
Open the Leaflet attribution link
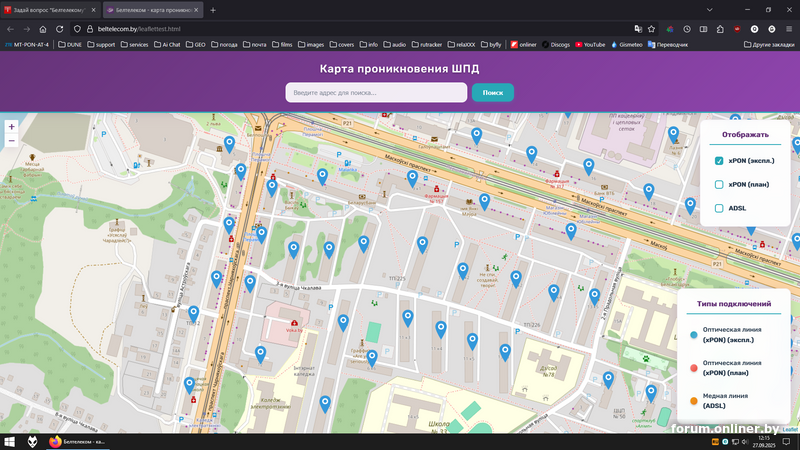click(x=789, y=428)
